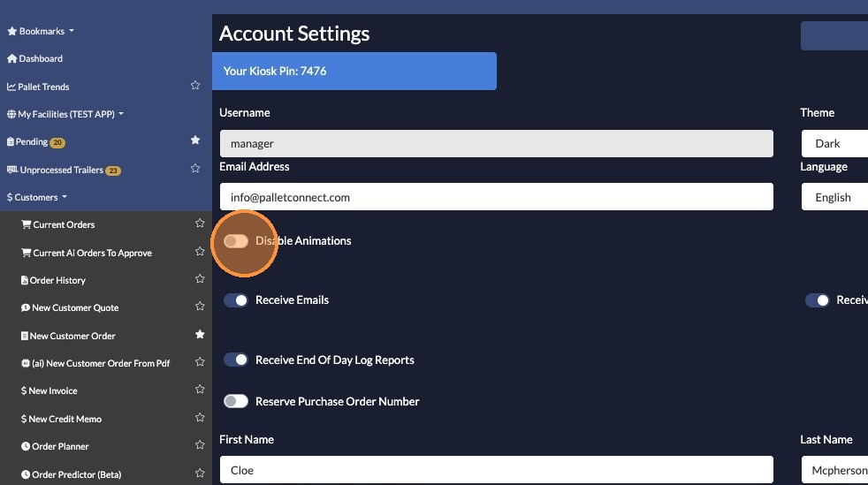Bookmark Current Orders with its star
868x485 pixels.
[x=200, y=224]
